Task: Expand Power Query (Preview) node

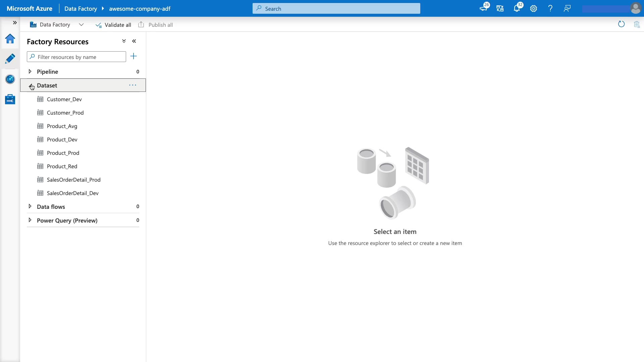Action: tap(30, 220)
